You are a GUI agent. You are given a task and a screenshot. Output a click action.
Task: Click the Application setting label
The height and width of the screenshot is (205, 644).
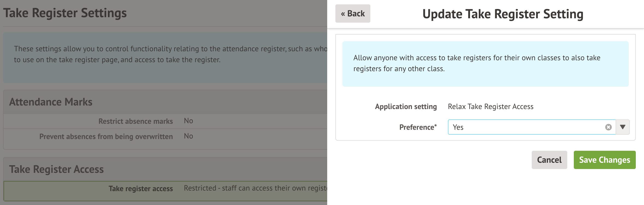[x=406, y=107]
